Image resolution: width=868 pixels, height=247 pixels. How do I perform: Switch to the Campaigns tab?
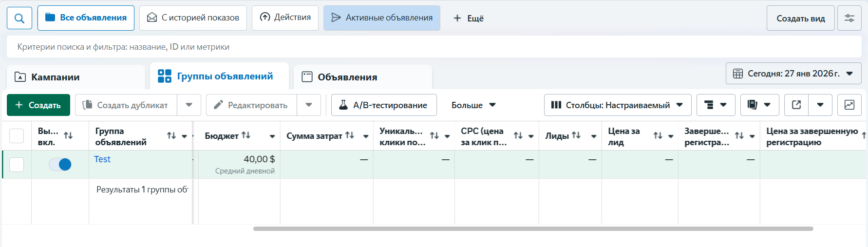tap(75, 77)
